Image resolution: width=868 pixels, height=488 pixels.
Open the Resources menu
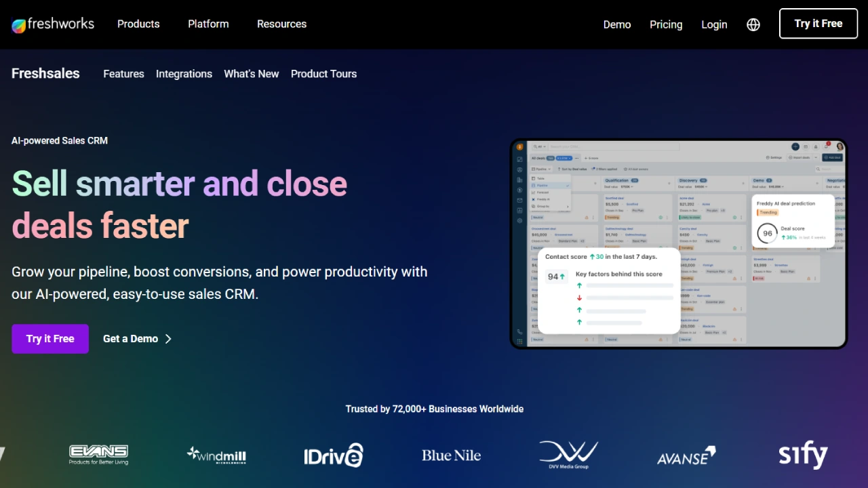281,24
